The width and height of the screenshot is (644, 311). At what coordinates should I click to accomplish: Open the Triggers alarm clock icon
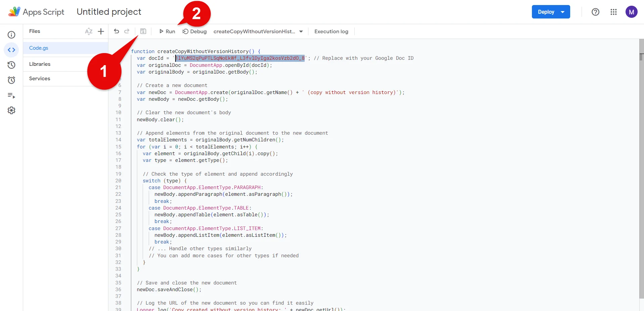[x=11, y=80]
